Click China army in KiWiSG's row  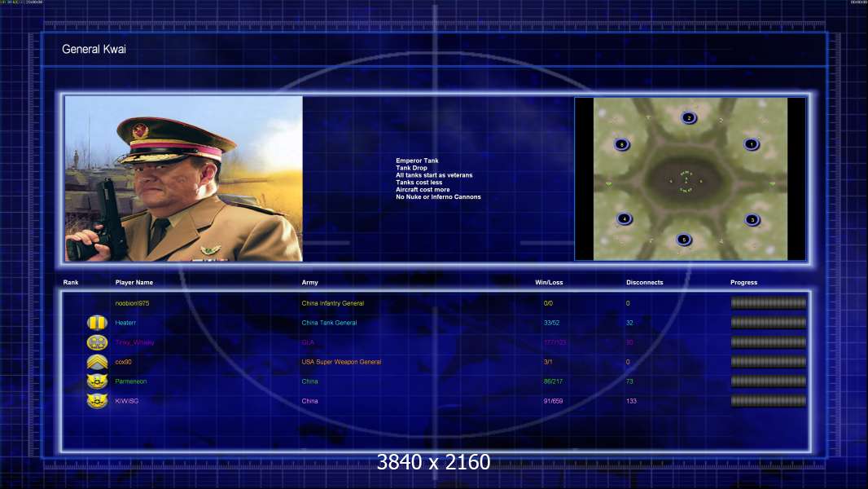310,401
